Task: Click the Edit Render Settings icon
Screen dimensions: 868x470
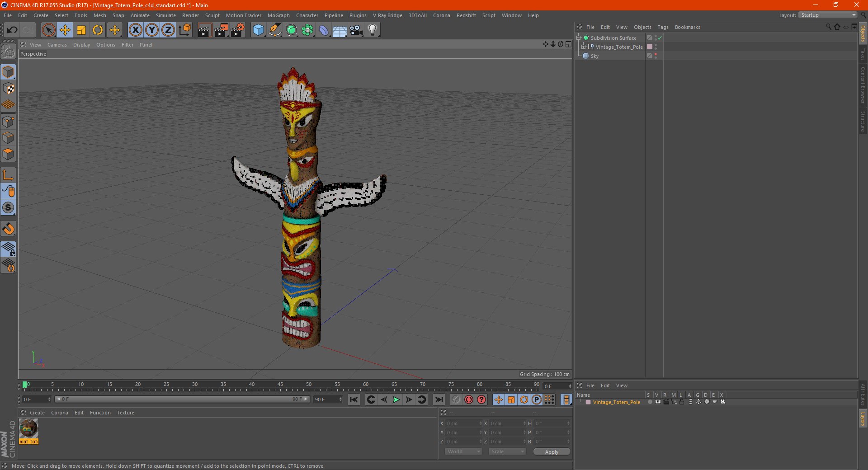Action: click(x=237, y=30)
